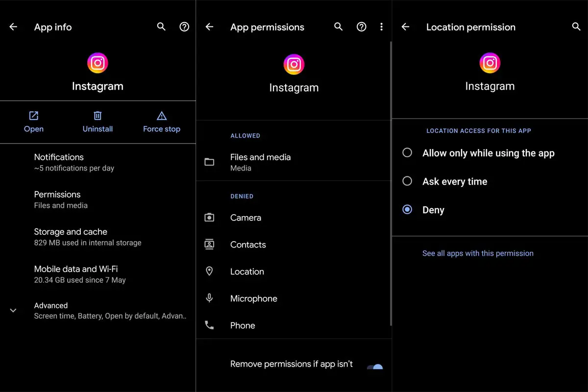Open the three-dot overflow menu

tap(381, 27)
